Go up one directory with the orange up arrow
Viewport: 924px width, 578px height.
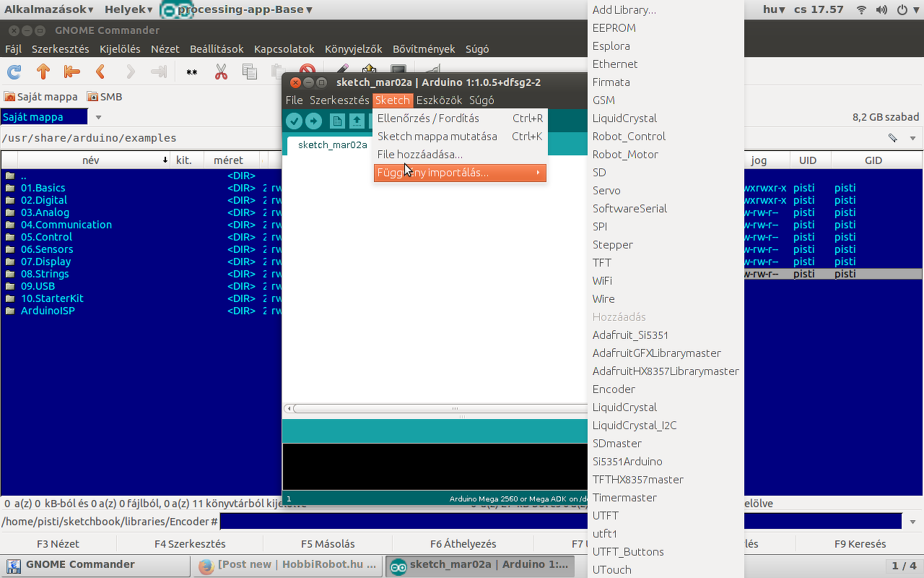43,72
